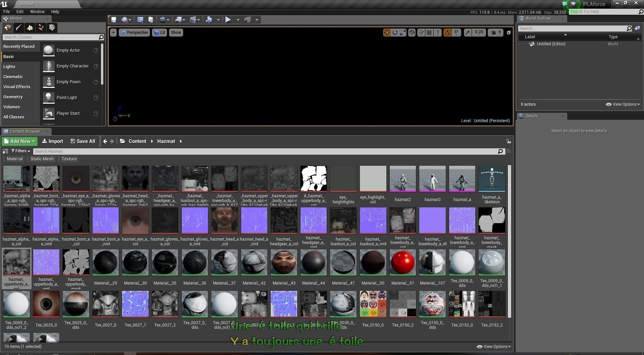Click the Launch toolbar icon

(248, 20)
